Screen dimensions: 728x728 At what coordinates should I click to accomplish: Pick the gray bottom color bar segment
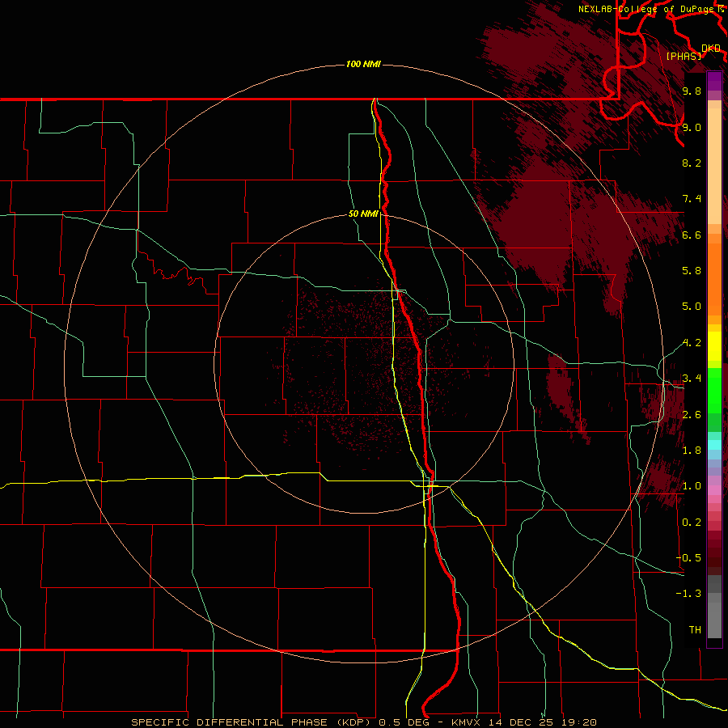coord(714,620)
